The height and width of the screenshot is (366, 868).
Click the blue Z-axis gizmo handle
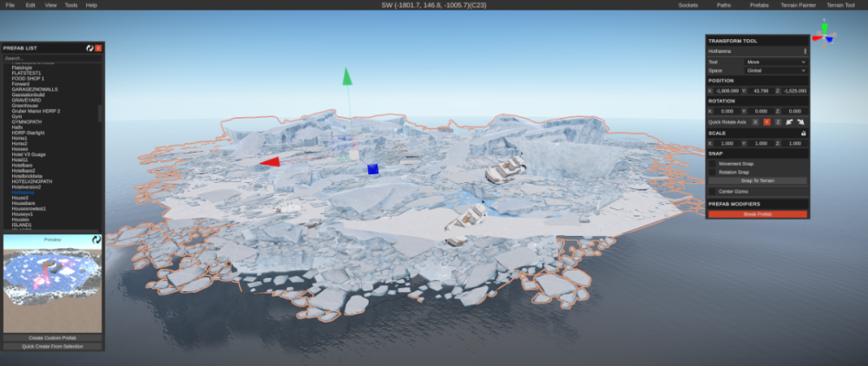point(372,169)
